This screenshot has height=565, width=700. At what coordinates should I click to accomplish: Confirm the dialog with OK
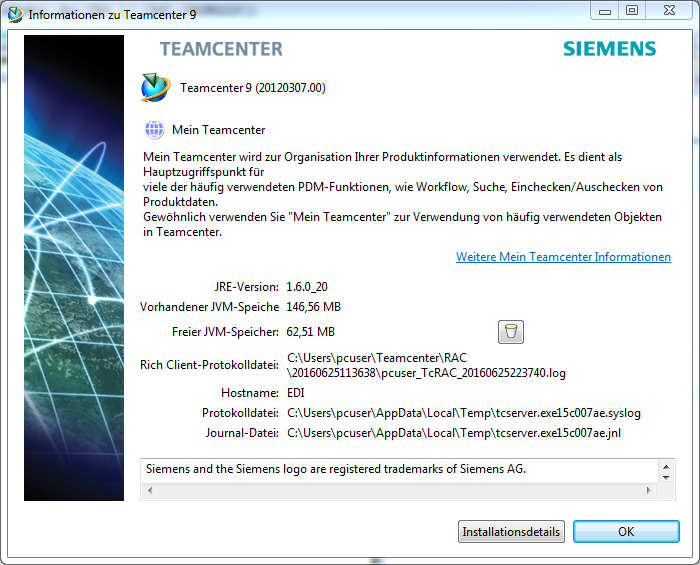click(x=626, y=532)
